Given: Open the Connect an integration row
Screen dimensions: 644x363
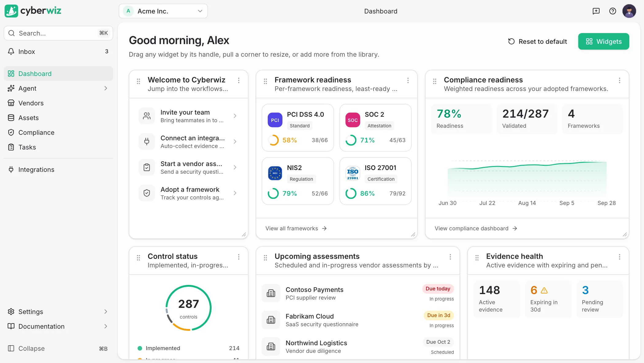Looking at the screenshot, I should [x=188, y=142].
